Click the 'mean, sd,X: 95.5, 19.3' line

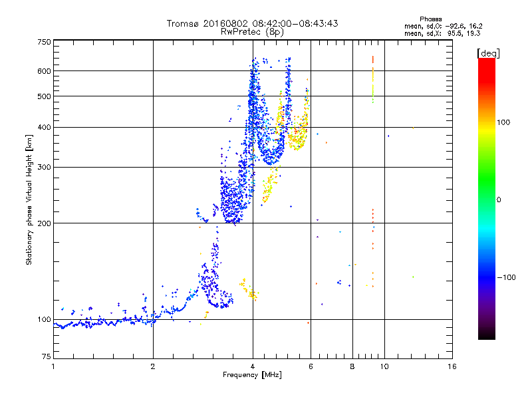442,33
